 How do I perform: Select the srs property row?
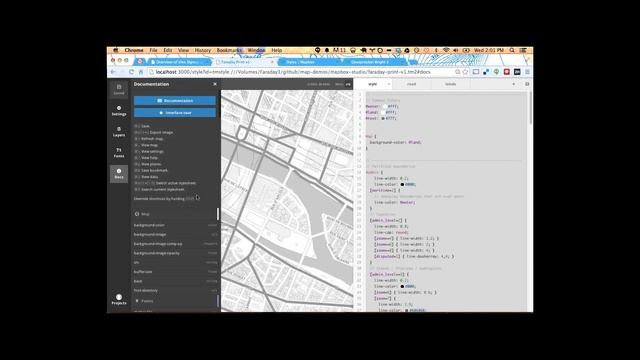coord(175,262)
